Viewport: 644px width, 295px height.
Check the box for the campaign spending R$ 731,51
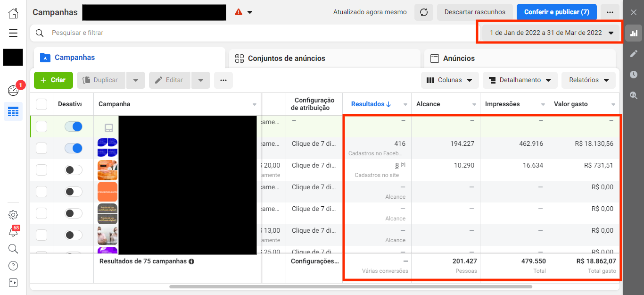tap(41, 170)
